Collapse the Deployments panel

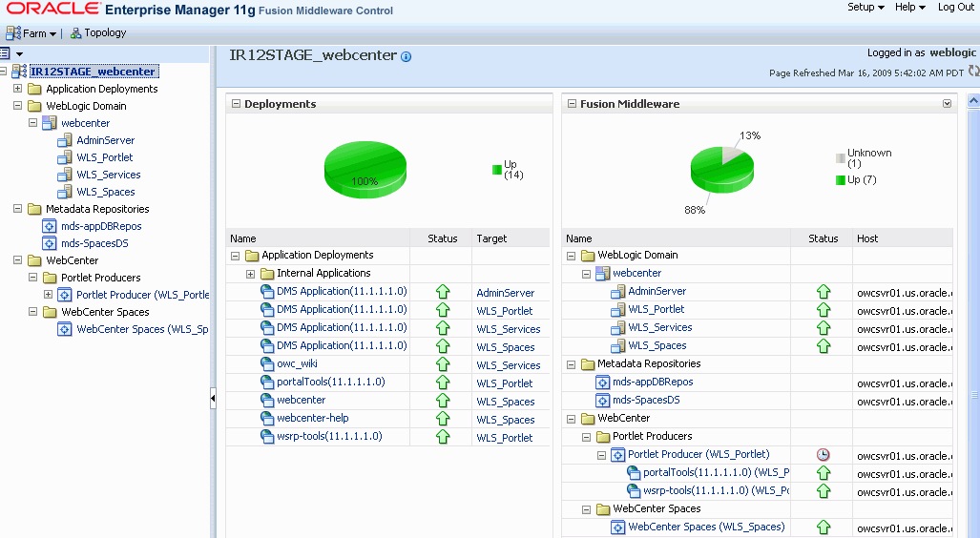(237, 104)
